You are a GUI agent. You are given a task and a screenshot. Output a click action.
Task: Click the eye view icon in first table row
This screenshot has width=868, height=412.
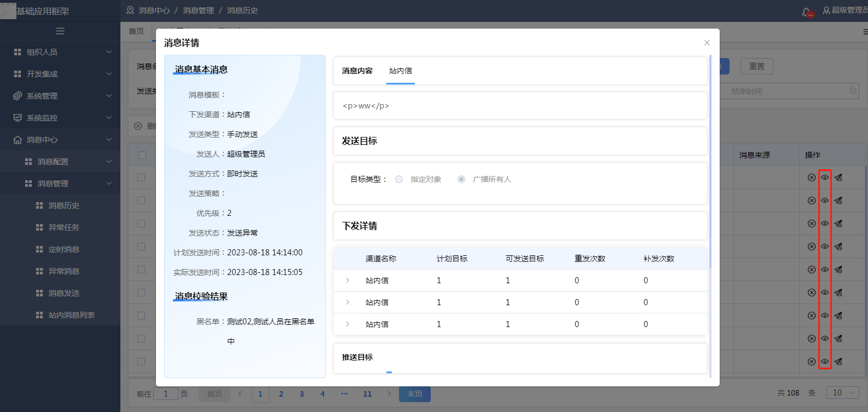pyautogui.click(x=825, y=178)
